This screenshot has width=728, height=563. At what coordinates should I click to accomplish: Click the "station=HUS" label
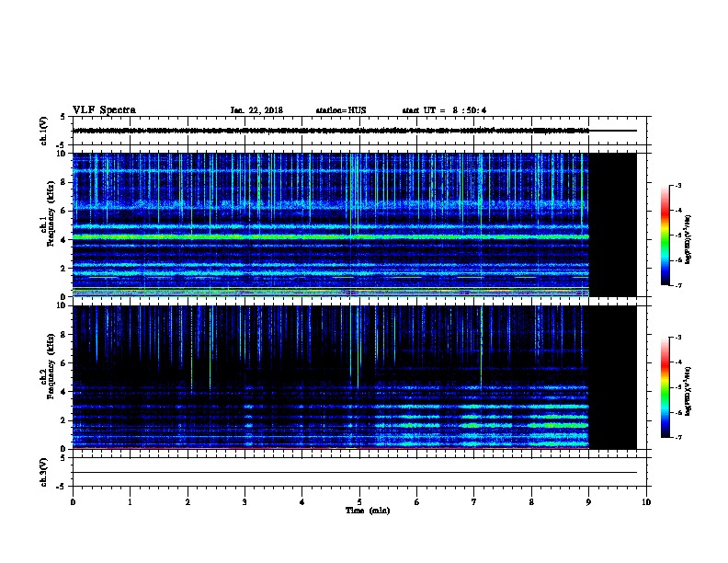click(341, 110)
